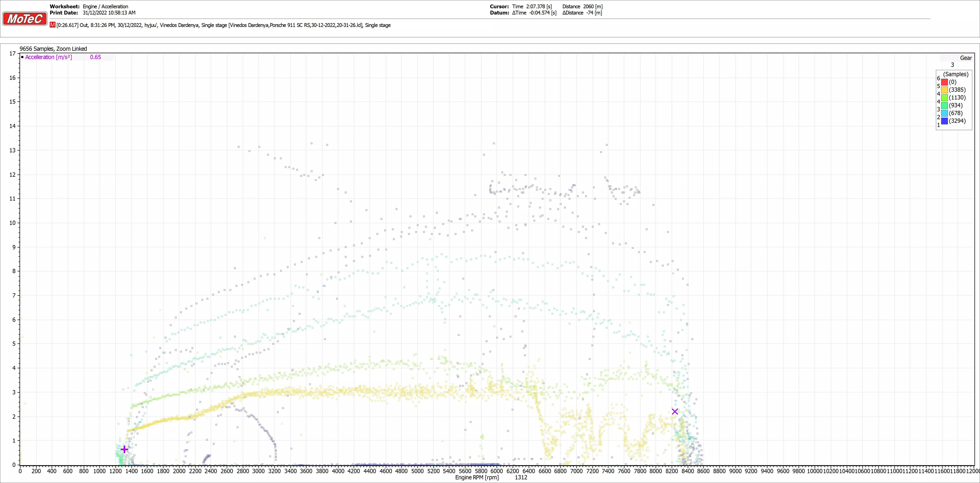The image size is (980, 483).
Task: Select the cyan swatch with 678 samples
Action: click(944, 113)
